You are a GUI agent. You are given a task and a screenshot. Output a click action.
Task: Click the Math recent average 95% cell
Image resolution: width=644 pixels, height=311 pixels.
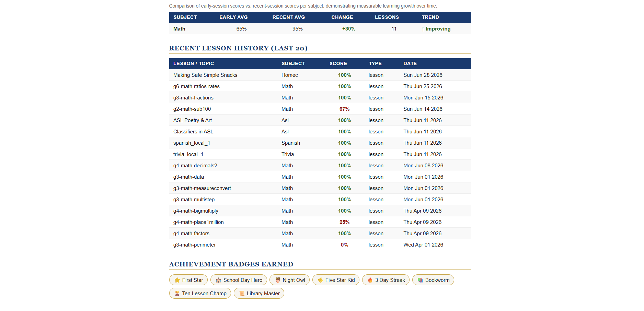pos(297,29)
